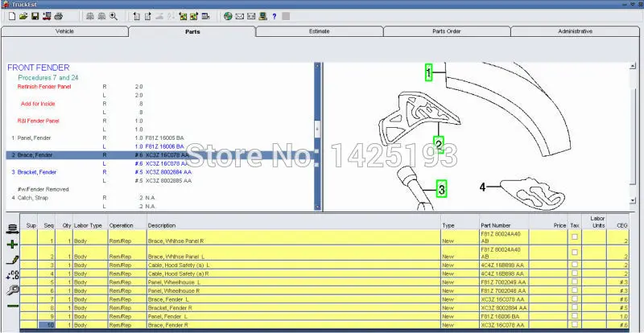Click the computer terminal toolbar icon
The image size is (644, 333).
tap(263, 16)
